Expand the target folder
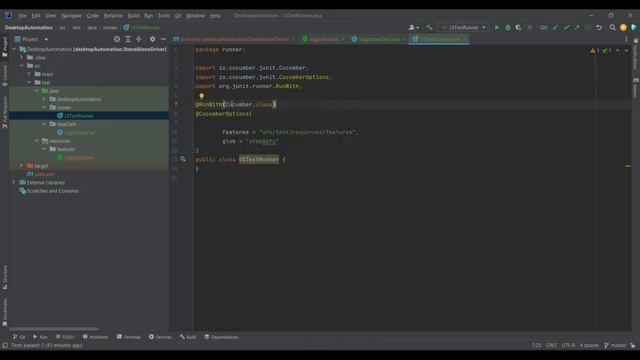Screen dimensions: 640x360 [x=22, y=166]
